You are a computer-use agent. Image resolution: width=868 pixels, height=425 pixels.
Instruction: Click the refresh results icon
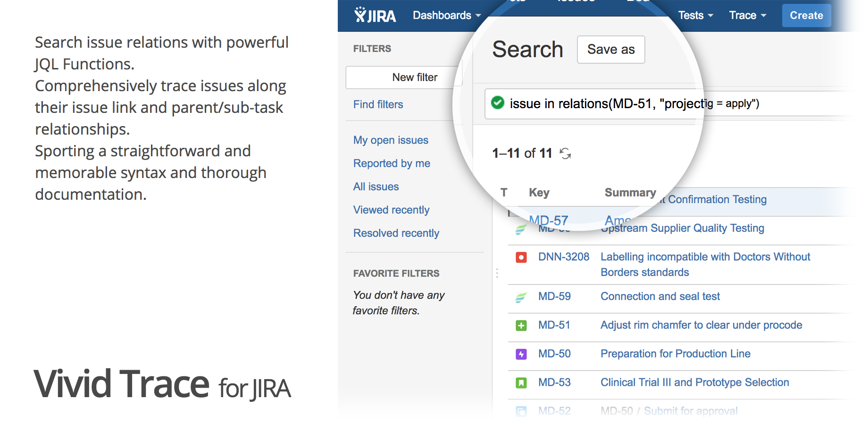[x=565, y=153]
